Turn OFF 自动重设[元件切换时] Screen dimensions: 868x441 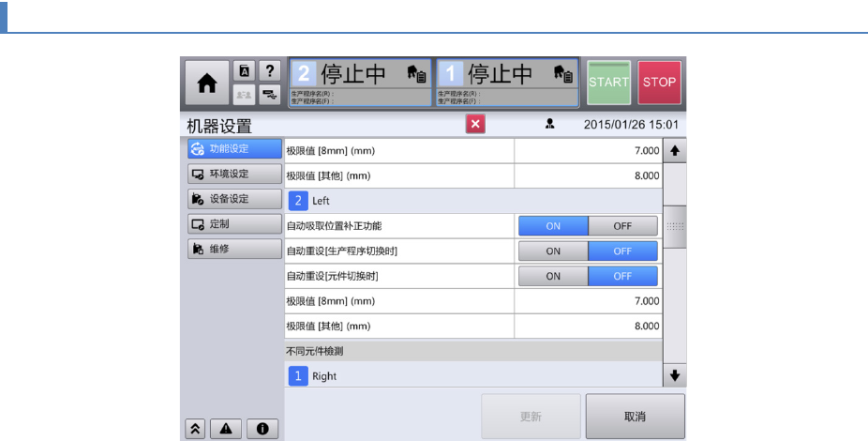click(x=622, y=276)
